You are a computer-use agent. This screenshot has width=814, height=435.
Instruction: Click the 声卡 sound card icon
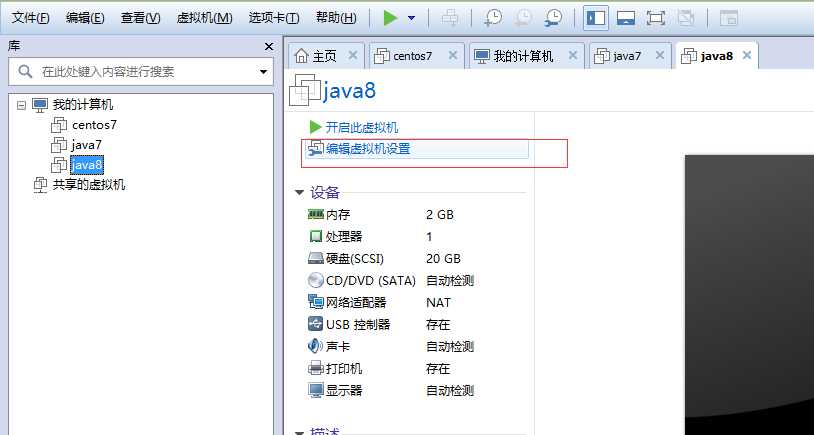click(316, 346)
